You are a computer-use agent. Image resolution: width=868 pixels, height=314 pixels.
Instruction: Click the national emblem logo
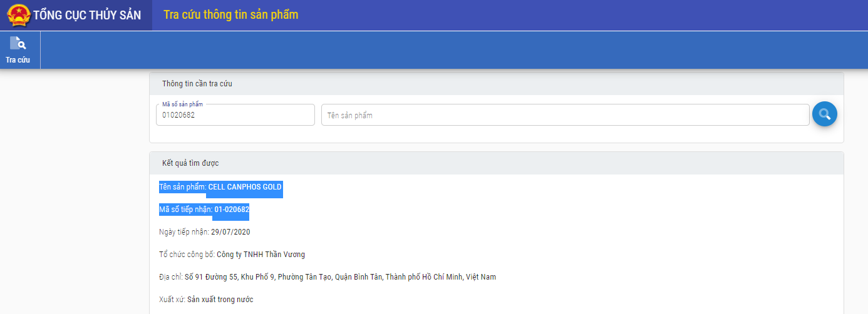19,15
